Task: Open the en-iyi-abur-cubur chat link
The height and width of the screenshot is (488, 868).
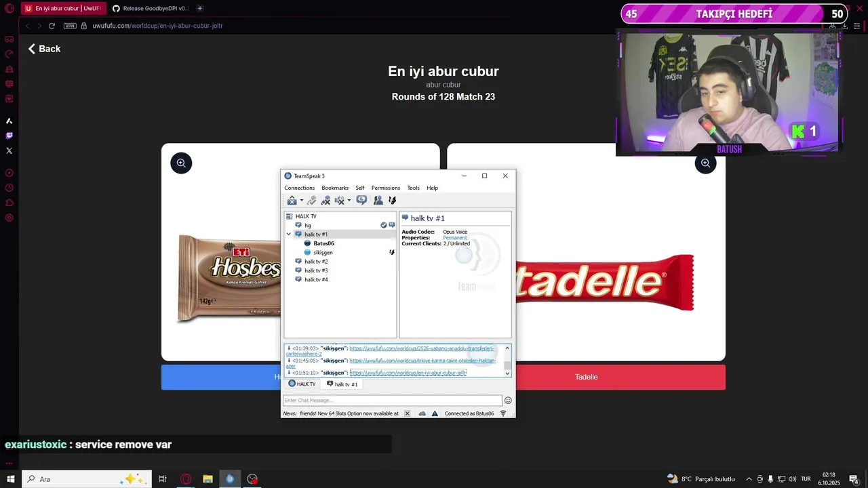Action: pyautogui.click(x=408, y=373)
